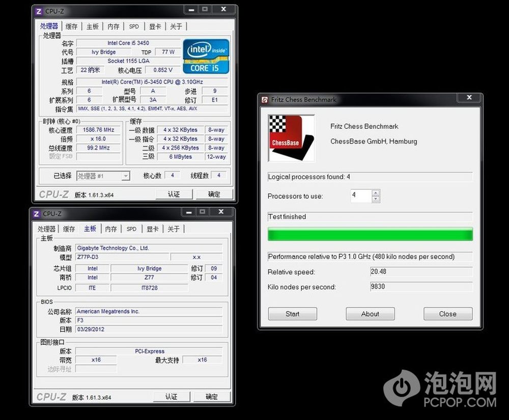This screenshot has height=420, width=509.
Task: Minimize the bottom CPU-Z window
Action: [189, 212]
